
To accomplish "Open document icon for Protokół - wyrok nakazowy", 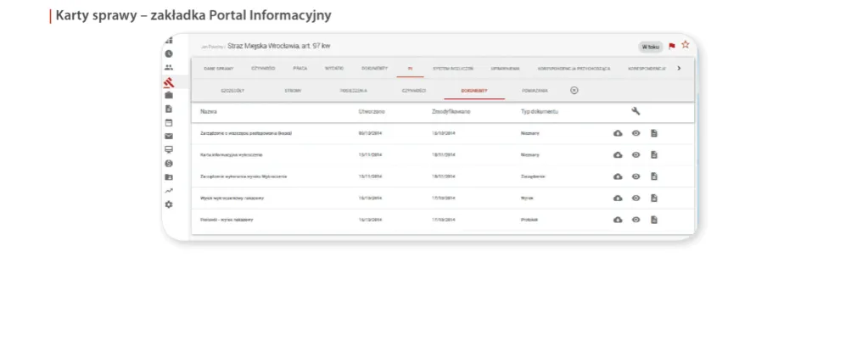I will point(654,220).
